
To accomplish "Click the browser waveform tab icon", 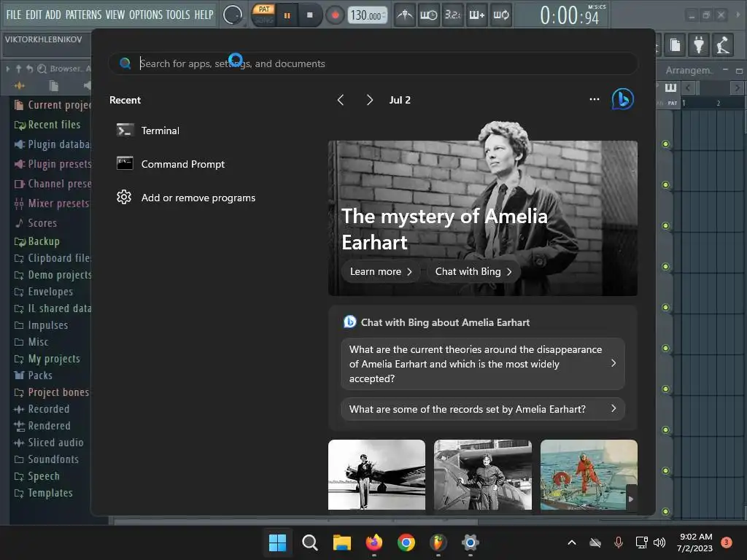I will click(19, 86).
